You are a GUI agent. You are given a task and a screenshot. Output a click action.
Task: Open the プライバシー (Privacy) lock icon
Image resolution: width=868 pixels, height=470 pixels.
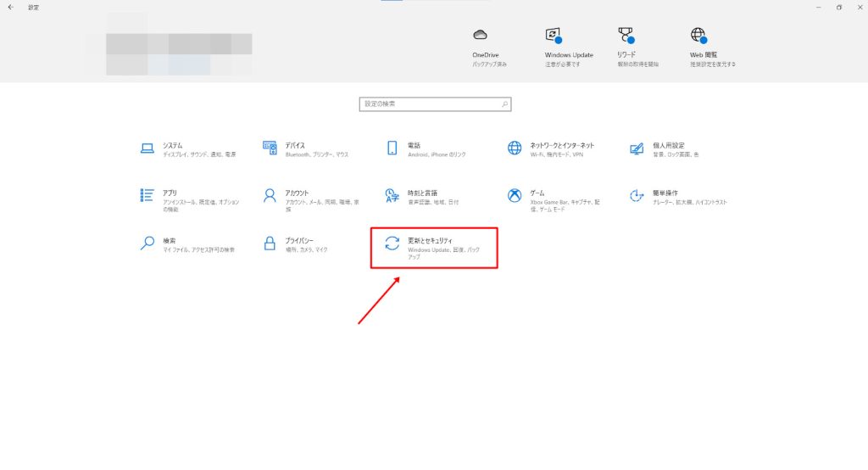tap(270, 244)
